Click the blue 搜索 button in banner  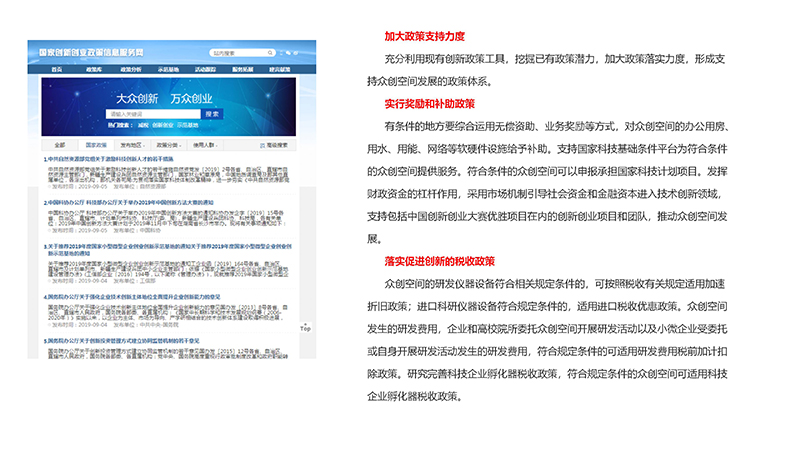(212, 114)
